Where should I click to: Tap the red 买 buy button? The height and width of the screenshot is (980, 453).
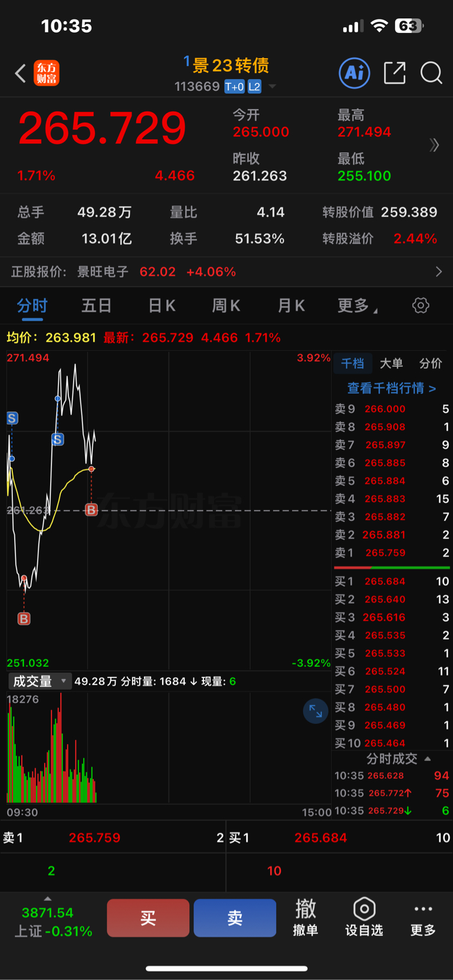click(x=148, y=917)
